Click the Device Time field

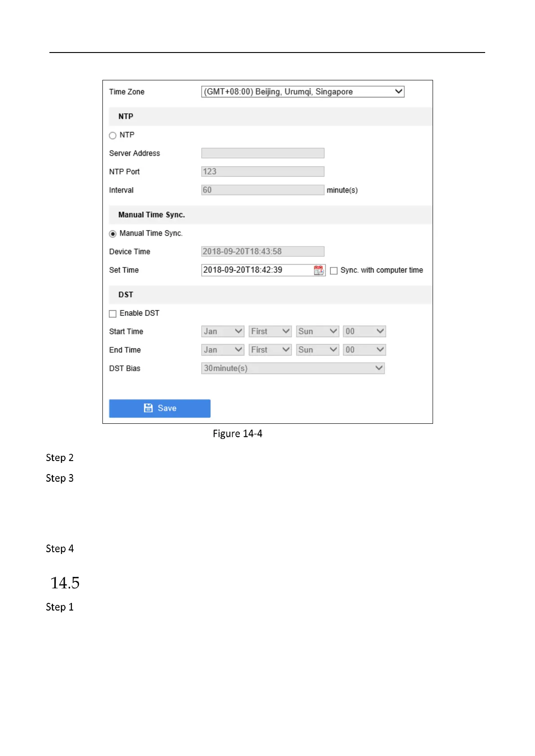pos(263,251)
